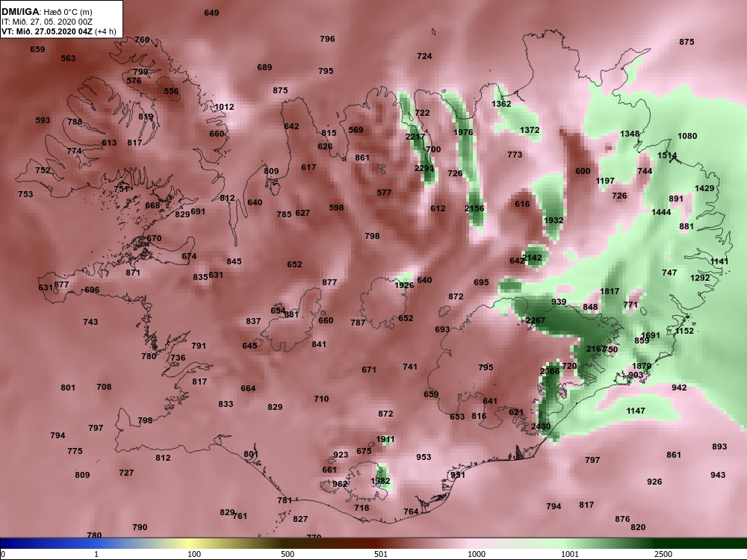Select the 2217 height value
Screen dimensions: 747x560
pyautogui.click(x=415, y=137)
